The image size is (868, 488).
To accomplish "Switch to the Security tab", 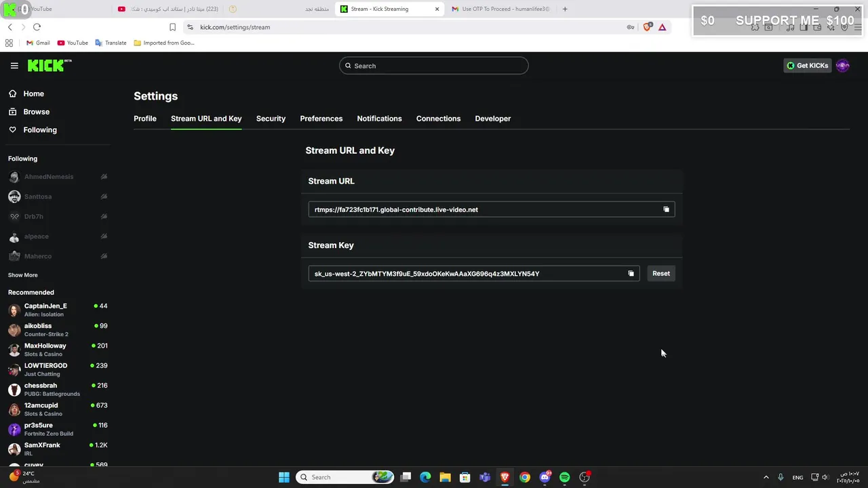I will (x=271, y=119).
